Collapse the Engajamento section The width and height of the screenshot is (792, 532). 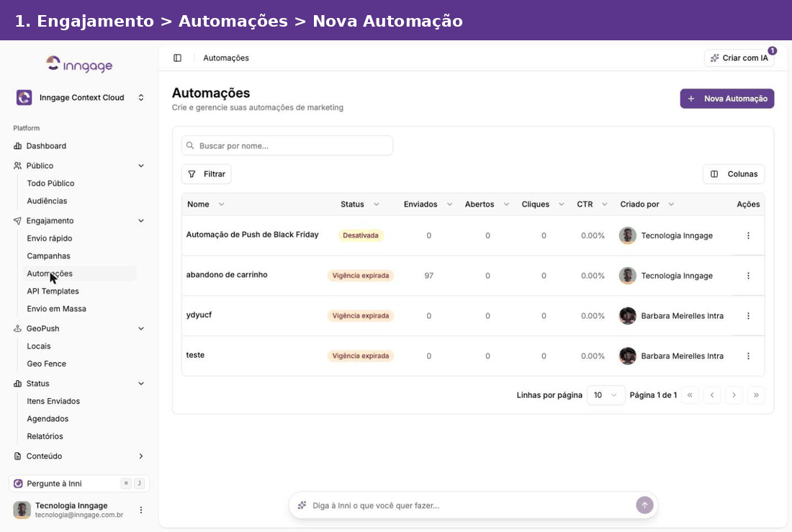[141, 221]
